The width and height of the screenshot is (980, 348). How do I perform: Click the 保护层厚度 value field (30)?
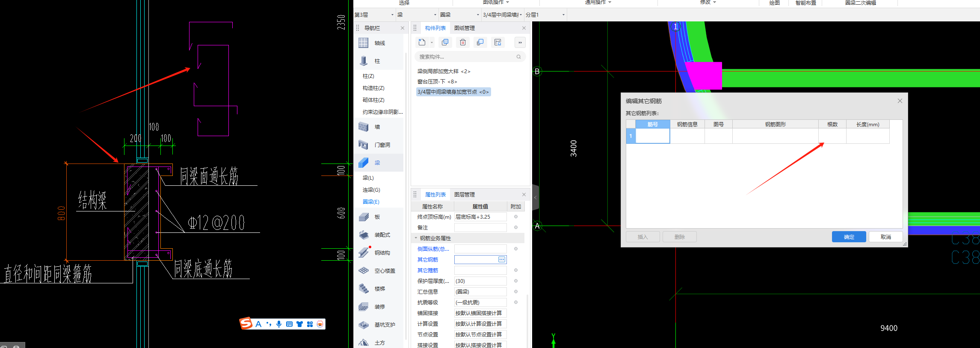tap(480, 281)
